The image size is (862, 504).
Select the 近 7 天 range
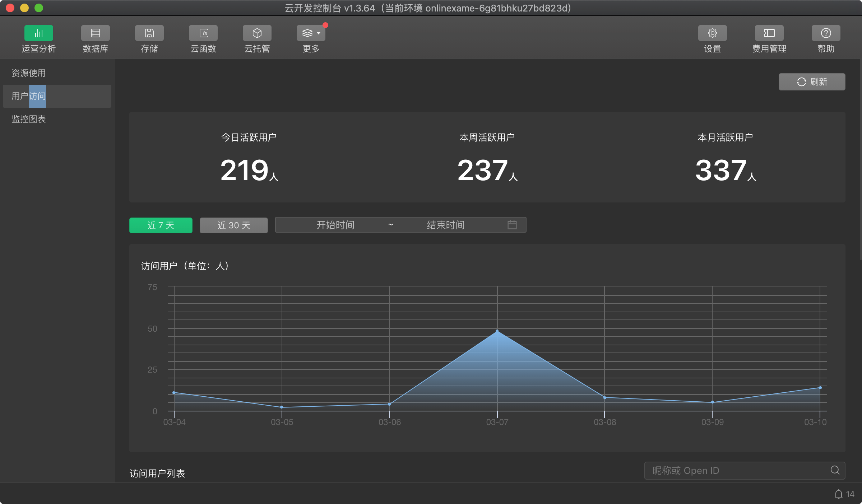(x=161, y=225)
